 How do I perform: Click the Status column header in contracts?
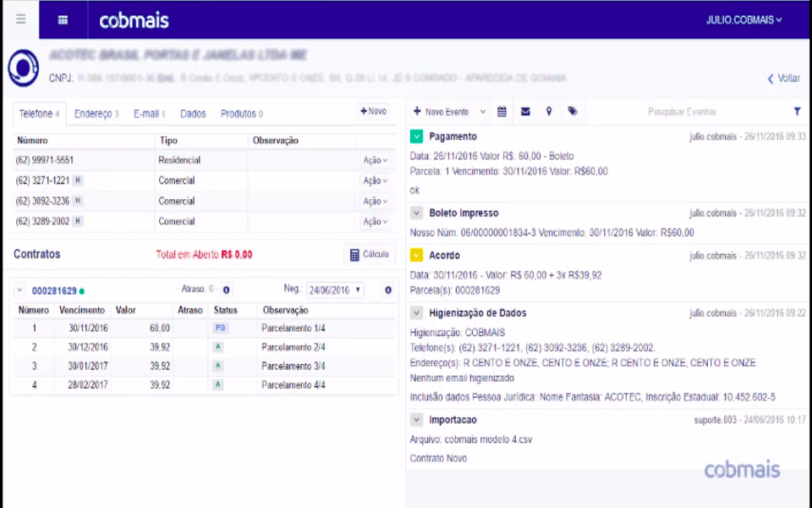pos(225,310)
